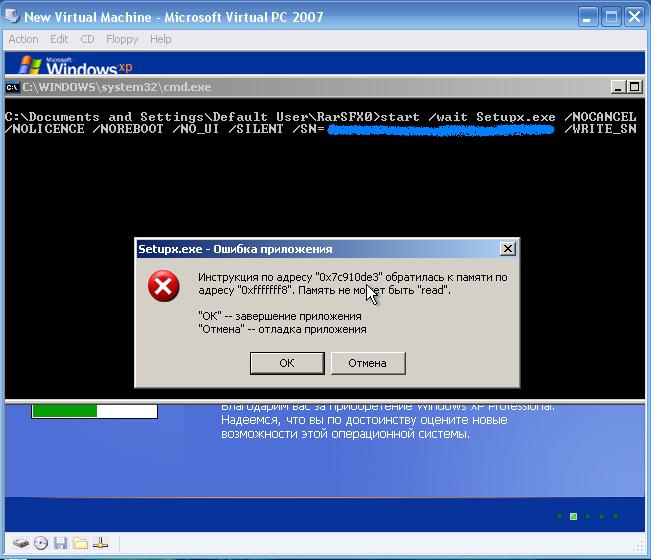The width and height of the screenshot is (651, 560).
Task: Click the "Отмена" -- отладка приложения line
Action: (x=282, y=329)
